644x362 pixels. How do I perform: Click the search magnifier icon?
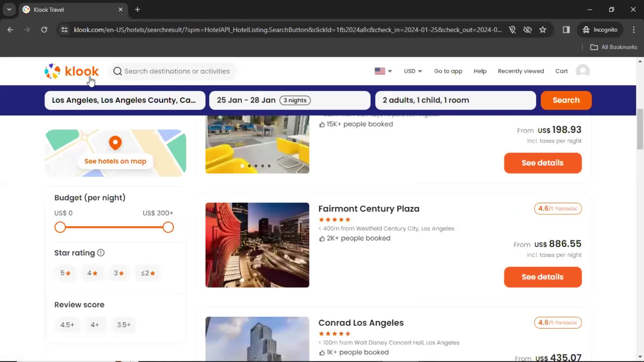pos(117,71)
